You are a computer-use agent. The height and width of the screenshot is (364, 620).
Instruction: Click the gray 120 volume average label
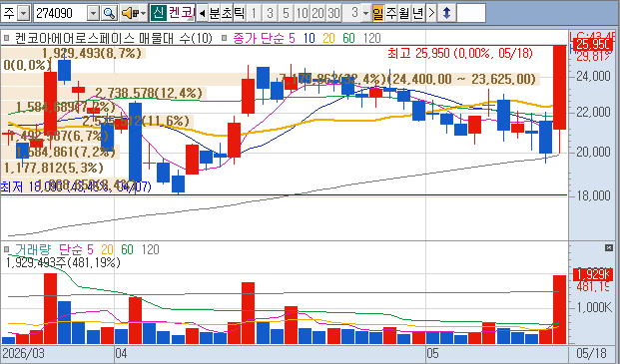pyautogui.click(x=150, y=249)
